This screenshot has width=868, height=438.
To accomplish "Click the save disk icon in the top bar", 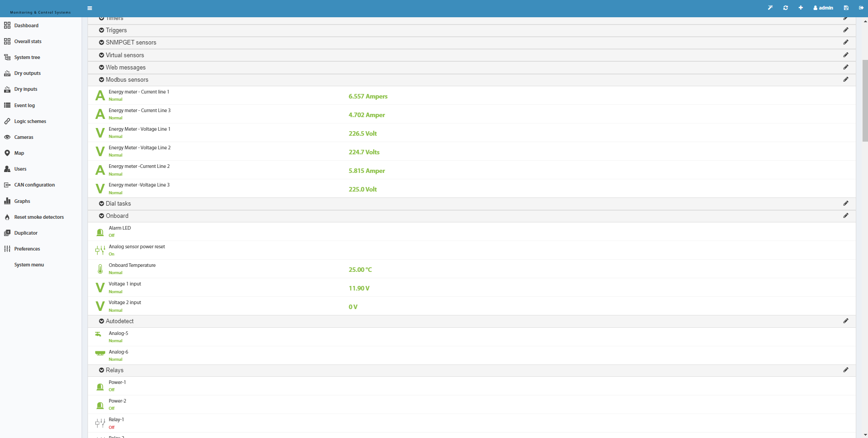I will [846, 8].
